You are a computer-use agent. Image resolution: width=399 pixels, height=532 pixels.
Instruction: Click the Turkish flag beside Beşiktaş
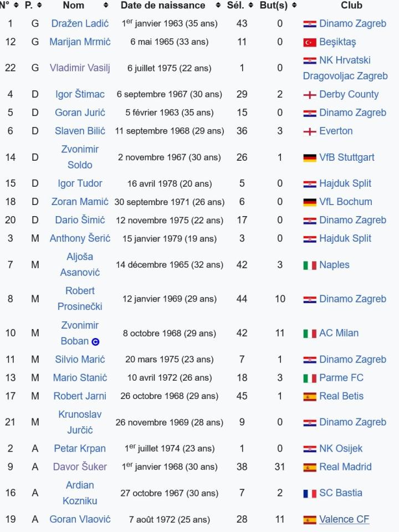pos(310,42)
